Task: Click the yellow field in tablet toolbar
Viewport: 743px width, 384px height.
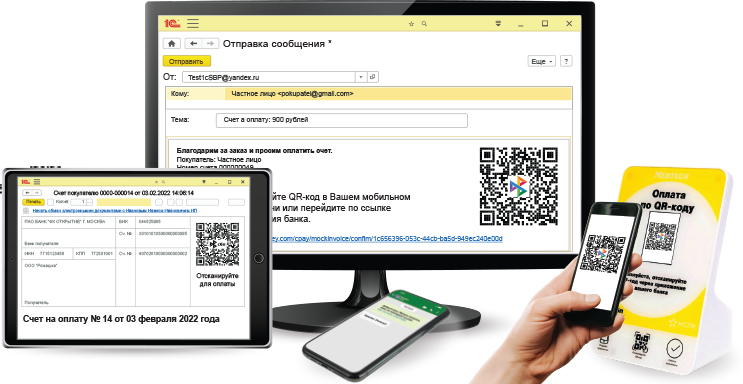Action: point(123,202)
